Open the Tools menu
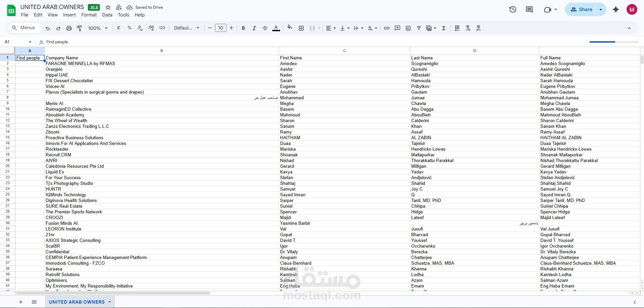The width and height of the screenshot is (644, 308). coord(123,15)
